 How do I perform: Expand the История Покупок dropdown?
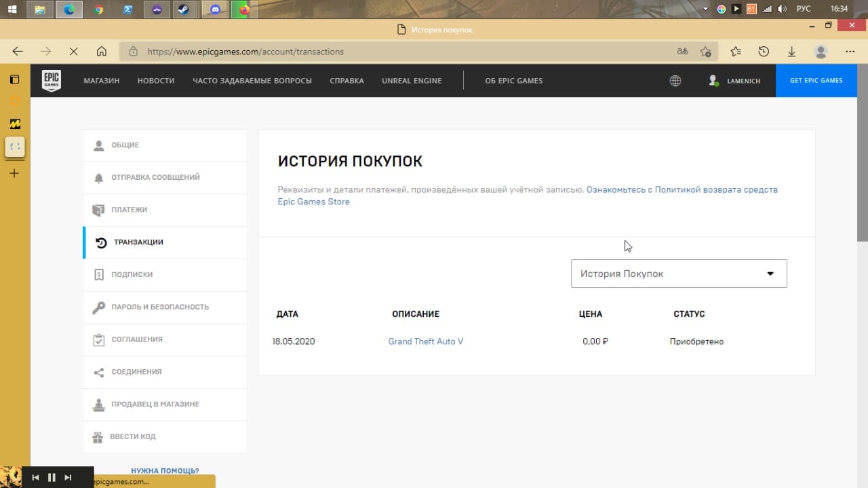click(x=679, y=274)
